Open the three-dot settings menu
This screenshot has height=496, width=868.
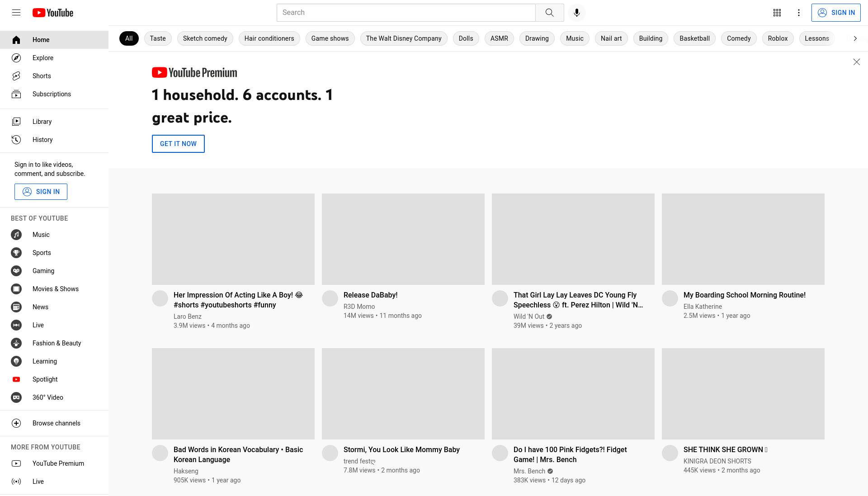798,13
